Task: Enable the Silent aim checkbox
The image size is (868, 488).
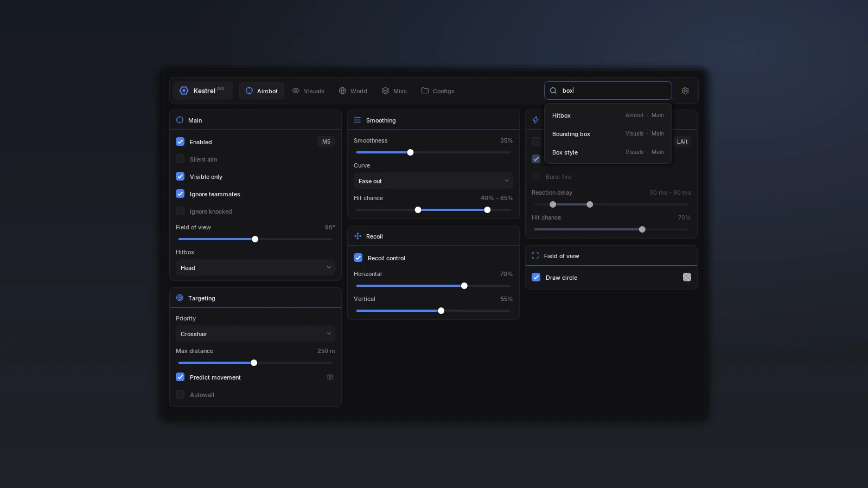Action: click(x=180, y=159)
